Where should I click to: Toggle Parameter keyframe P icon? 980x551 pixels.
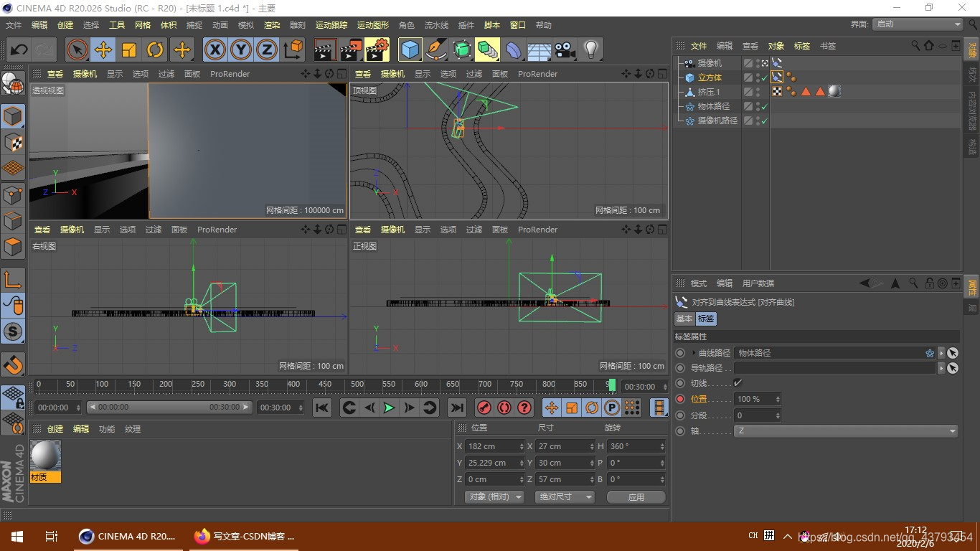(612, 408)
